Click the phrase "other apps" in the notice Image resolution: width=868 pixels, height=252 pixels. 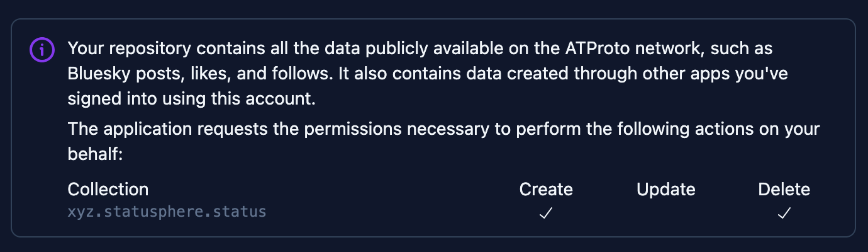point(685,74)
